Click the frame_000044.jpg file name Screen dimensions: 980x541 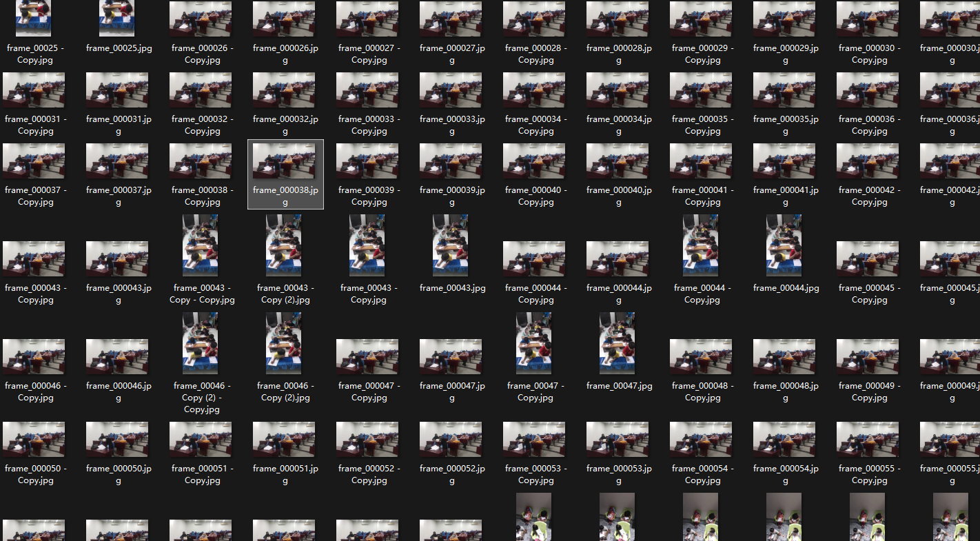pos(619,294)
